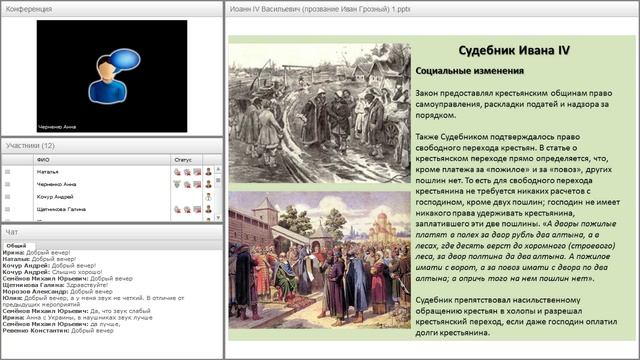This screenshot has height=360, width=640.
Task: Toggle the gray square beside Кочур Андрей
Action: click(7, 197)
